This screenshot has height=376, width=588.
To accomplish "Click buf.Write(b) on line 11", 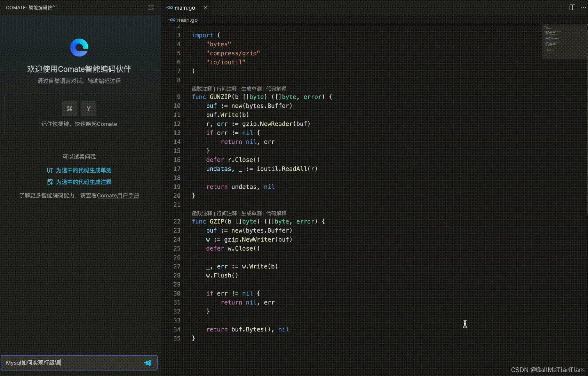I will pos(228,115).
